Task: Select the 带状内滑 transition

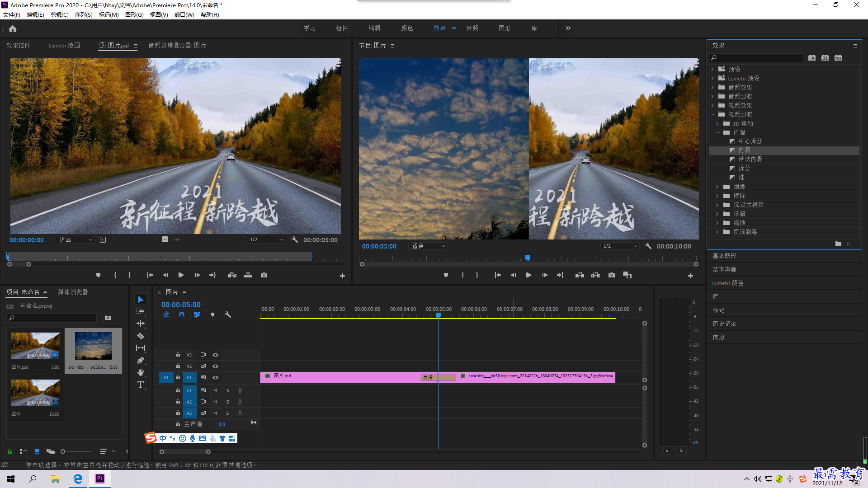Action: tap(750, 159)
